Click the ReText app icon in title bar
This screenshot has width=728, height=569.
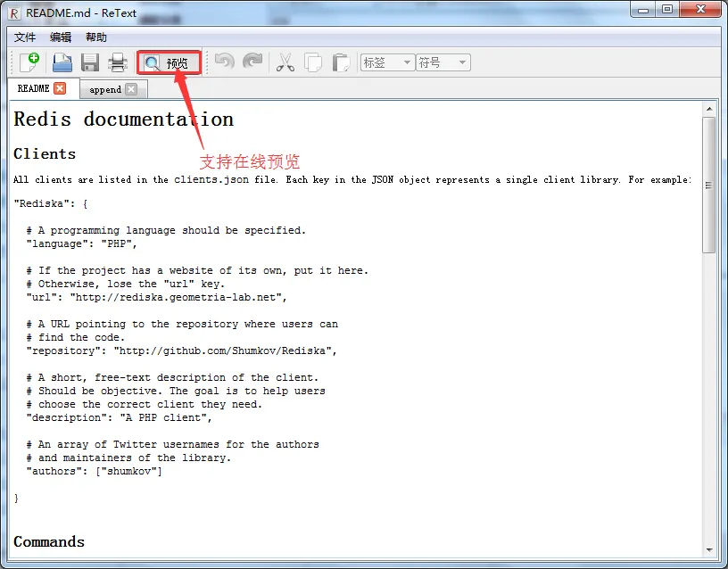[14, 13]
